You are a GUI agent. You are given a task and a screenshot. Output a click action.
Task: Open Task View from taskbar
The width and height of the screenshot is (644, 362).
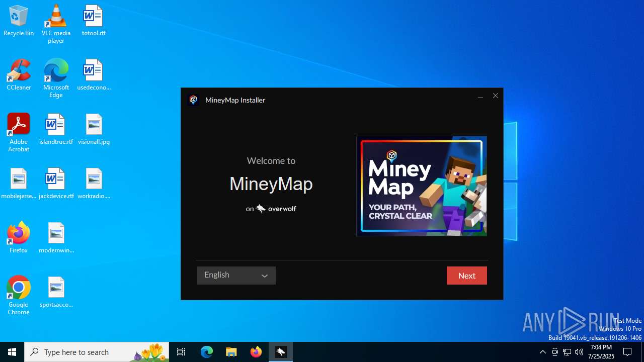[x=181, y=352]
